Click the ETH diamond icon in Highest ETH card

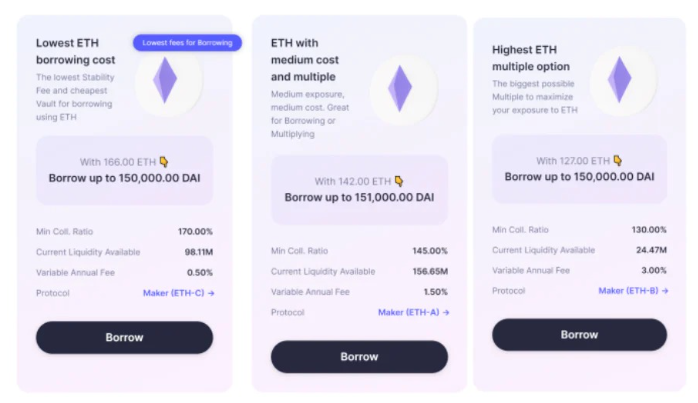tap(620, 79)
